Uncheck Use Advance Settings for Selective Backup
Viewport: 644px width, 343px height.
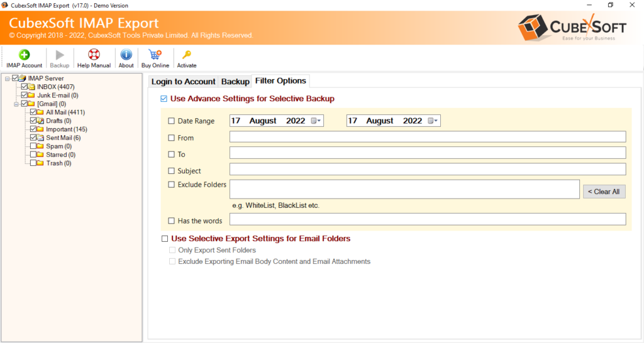(x=164, y=99)
